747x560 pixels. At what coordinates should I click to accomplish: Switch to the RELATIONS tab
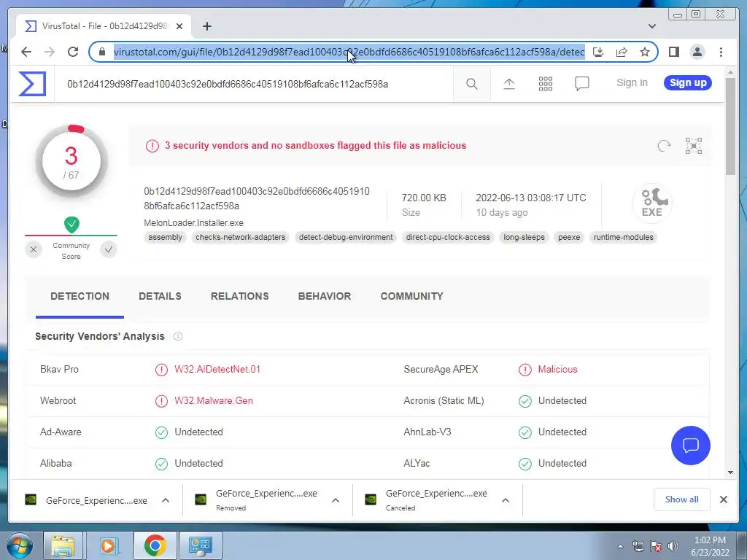click(239, 296)
